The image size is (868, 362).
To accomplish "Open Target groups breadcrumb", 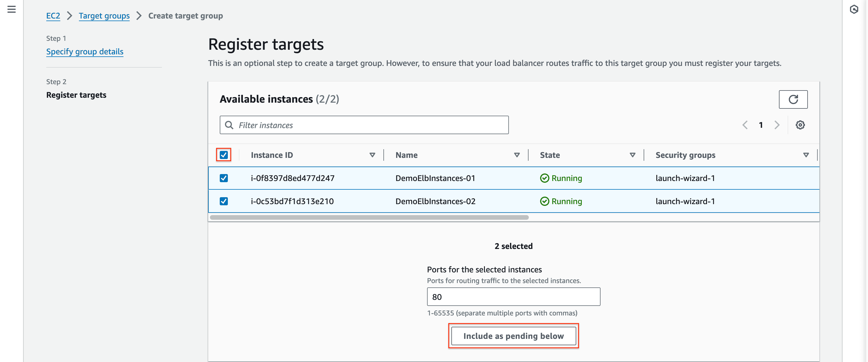I will point(104,16).
